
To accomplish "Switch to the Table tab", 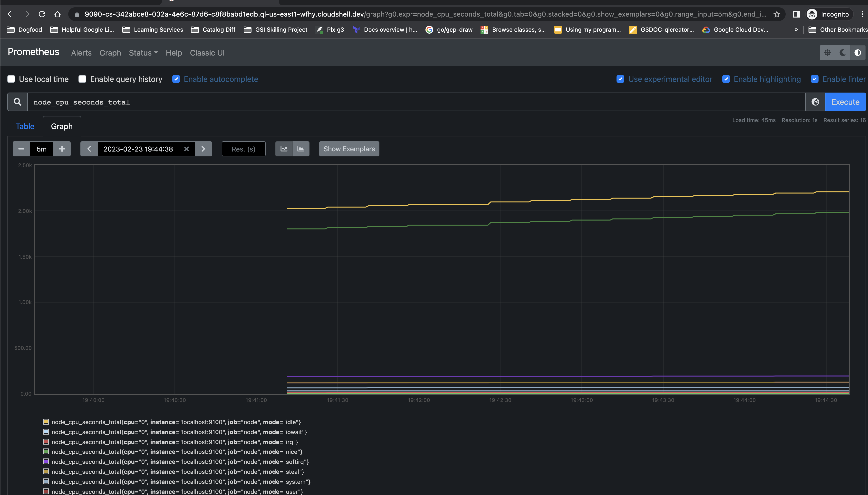I will click(25, 126).
